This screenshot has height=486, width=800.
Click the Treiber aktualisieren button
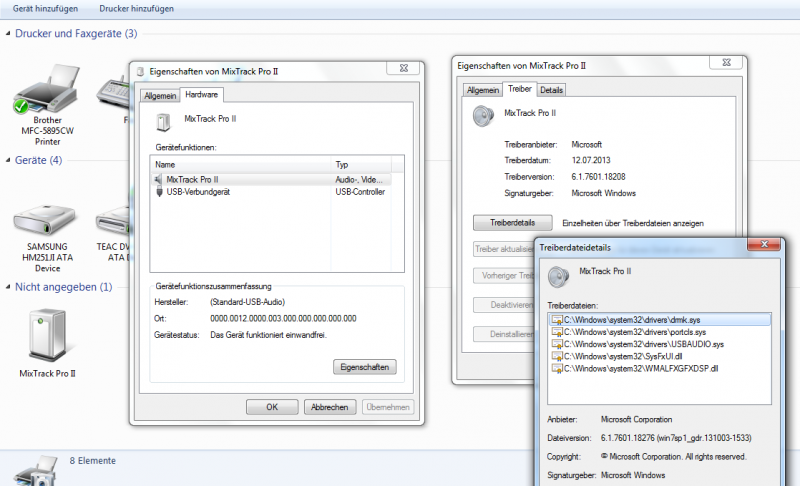[x=504, y=249]
